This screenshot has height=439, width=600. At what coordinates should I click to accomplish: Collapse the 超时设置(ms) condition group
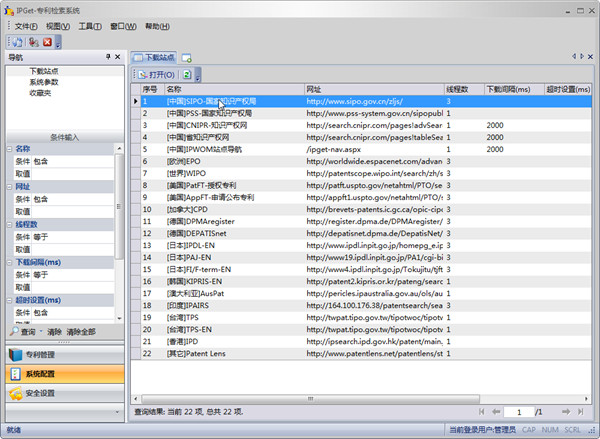click(x=10, y=300)
